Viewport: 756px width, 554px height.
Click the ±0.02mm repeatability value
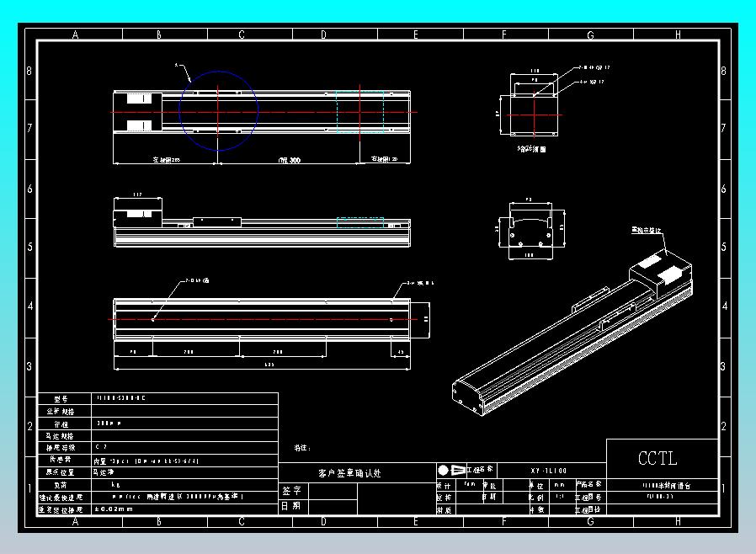point(114,509)
